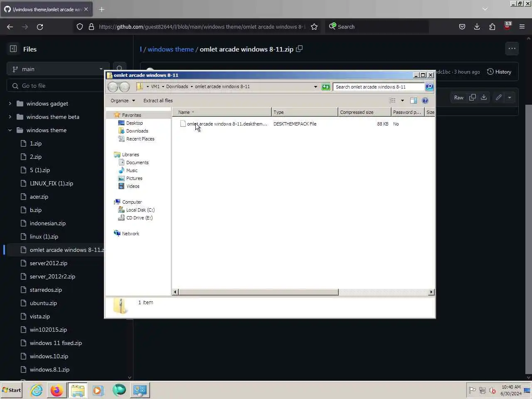This screenshot has height=399, width=532.
Task: Sort by Type column header
Action: tap(305, 112)
